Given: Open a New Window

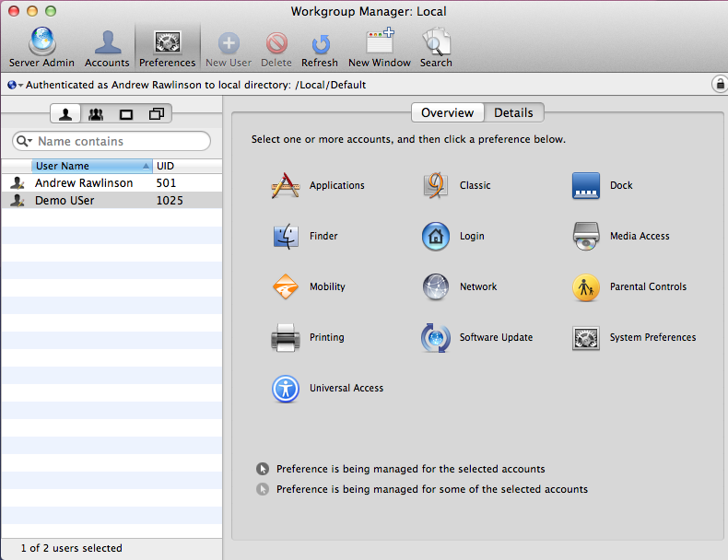Looking at the screenshot, I should click(x=380, y=47).
